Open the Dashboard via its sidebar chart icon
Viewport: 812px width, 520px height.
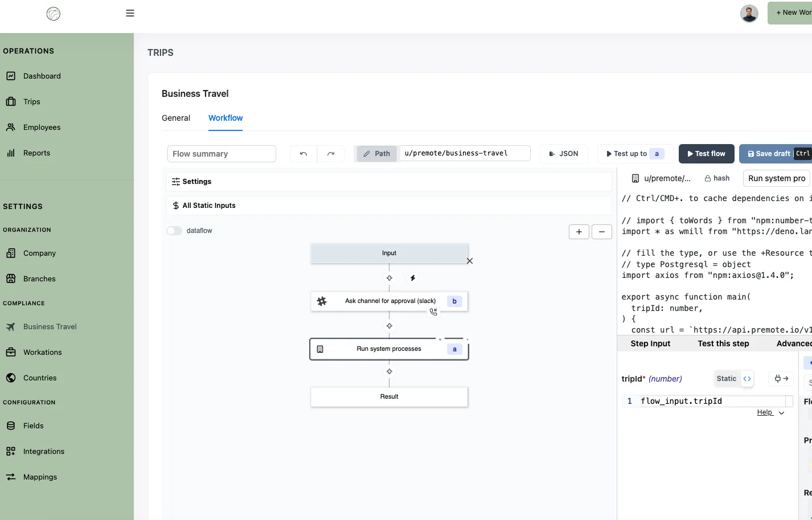(12, 75)
